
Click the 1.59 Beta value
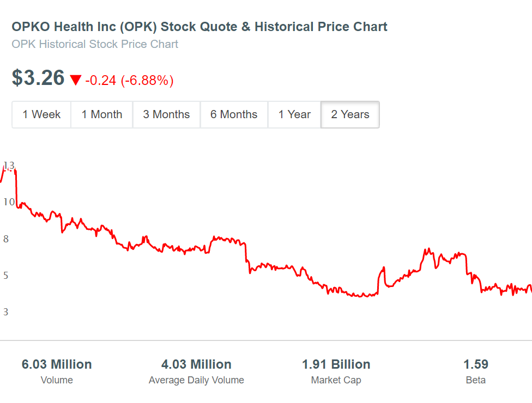tap(476, 371)
